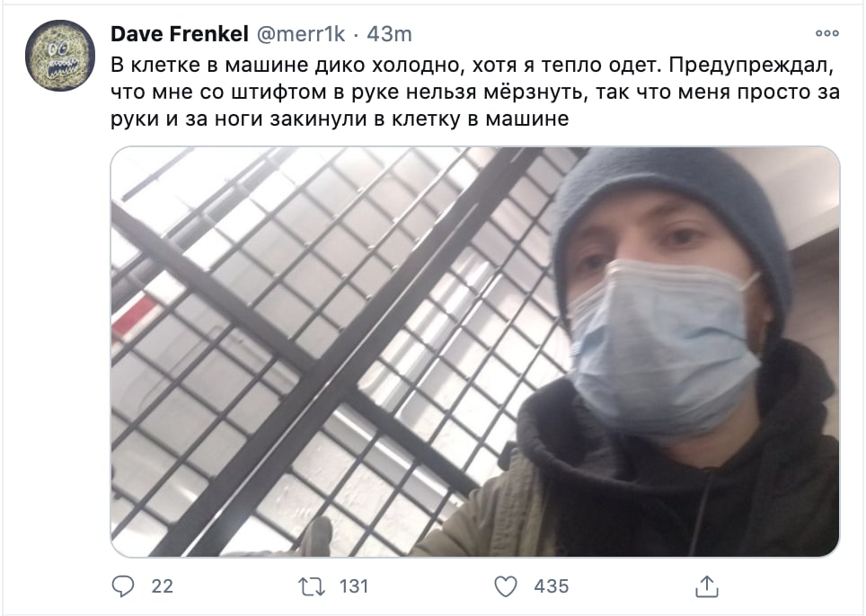Retweet this post using the arrows icon
Viewport: 866px width, 616px height.
click(x=312, y=586)
